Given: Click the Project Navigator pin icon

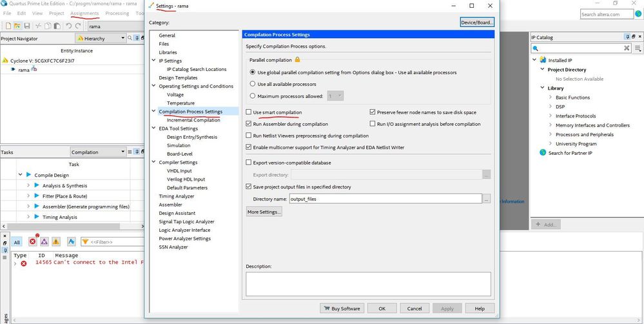Looking at the screenshot, I should pyautogui.click(x=137, y=38).
